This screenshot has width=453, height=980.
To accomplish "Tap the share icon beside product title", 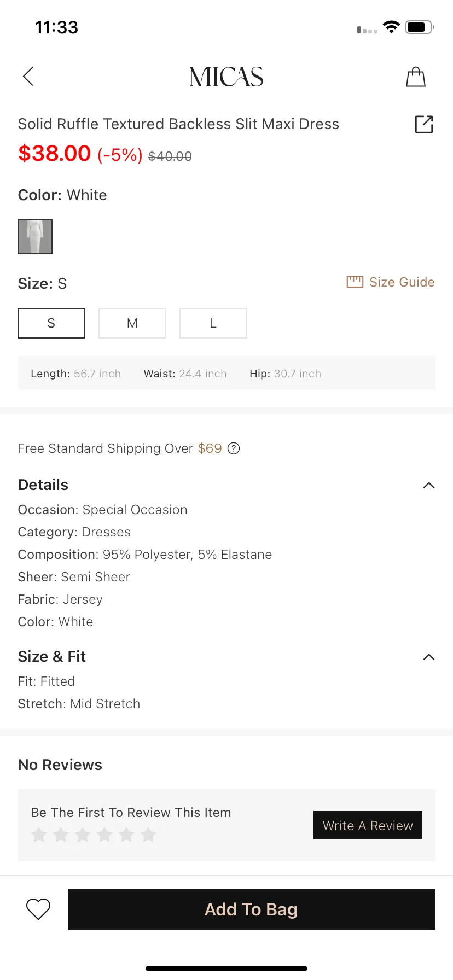I will click(424, 124).
